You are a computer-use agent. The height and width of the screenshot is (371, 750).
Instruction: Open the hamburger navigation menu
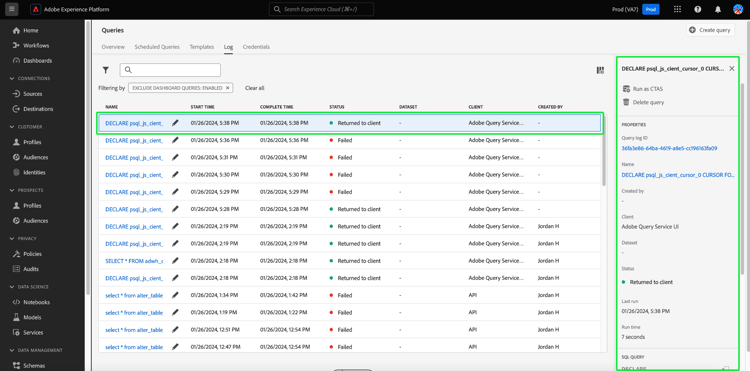[12, 9]
